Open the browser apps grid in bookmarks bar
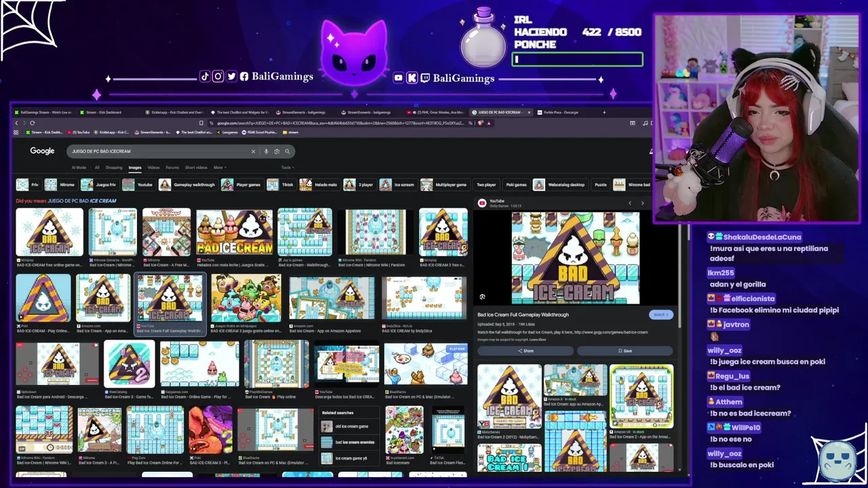The height and width of the screenshot is (488, 868). point(16,132)
